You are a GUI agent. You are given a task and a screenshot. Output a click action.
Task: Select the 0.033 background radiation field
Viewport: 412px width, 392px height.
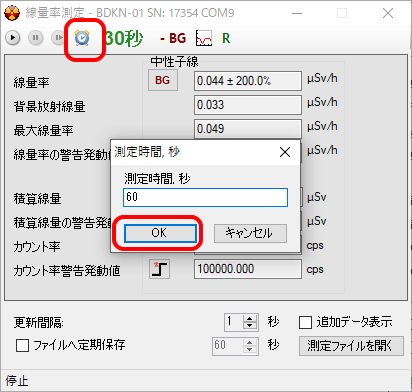tap(248, 105)
